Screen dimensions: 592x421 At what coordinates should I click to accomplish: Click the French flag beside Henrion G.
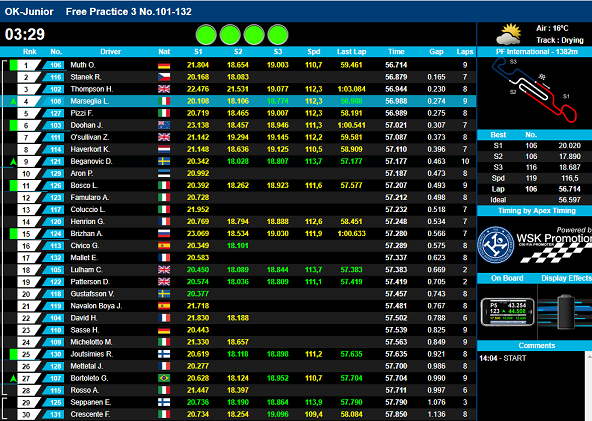[x=164, y=222]
